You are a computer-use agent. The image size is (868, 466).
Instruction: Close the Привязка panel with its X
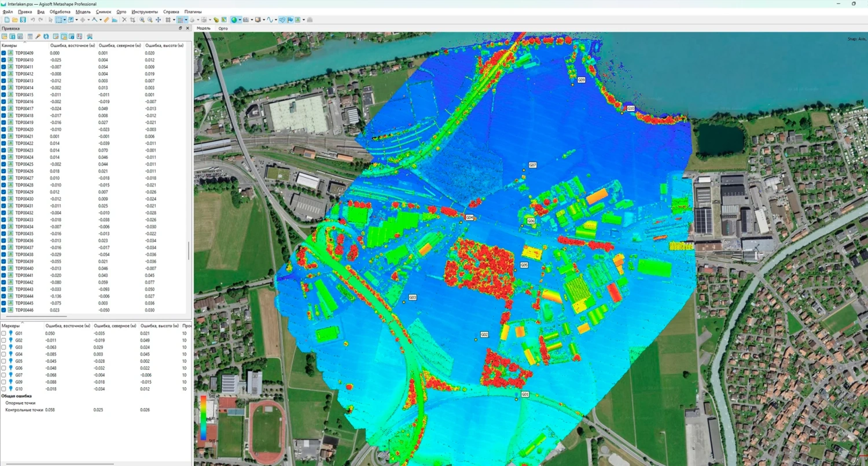pyautogui.click(x=187, y=28)
